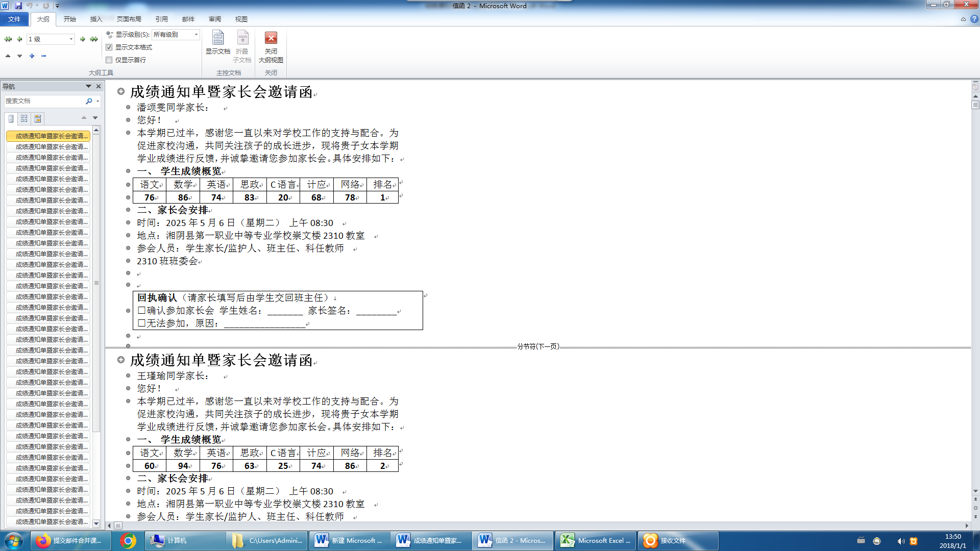
Task: Move outline item up
Action: (8, 56)
